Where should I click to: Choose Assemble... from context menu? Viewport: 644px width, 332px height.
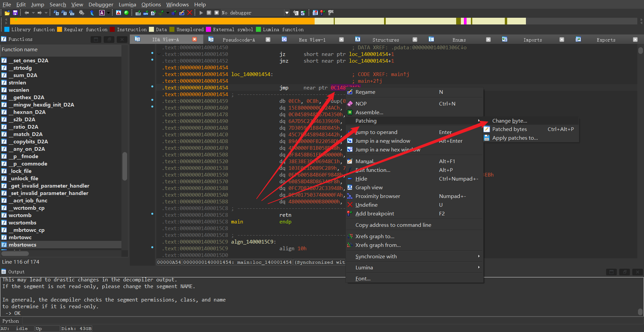pos(415,112)
